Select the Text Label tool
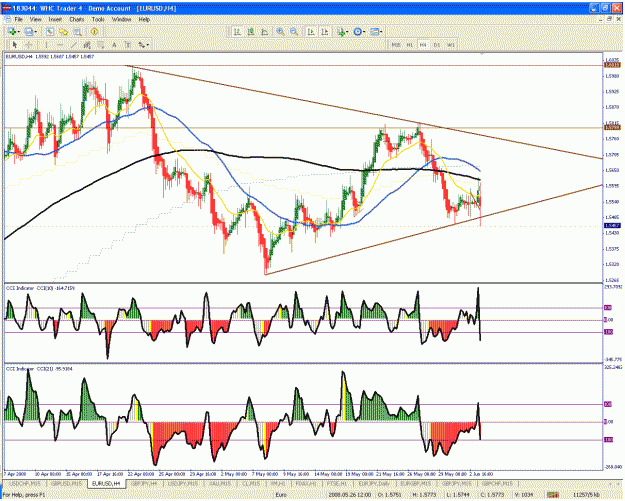Viewport: 625px width, 501px height. coord(128,45)
